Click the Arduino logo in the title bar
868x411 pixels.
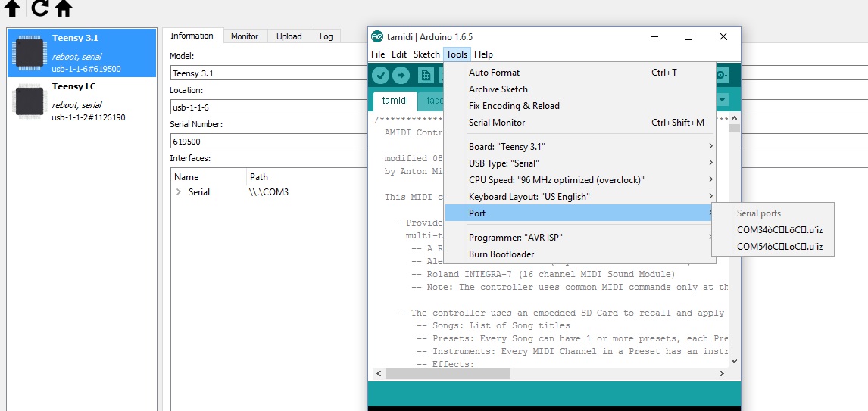[377, 36]
